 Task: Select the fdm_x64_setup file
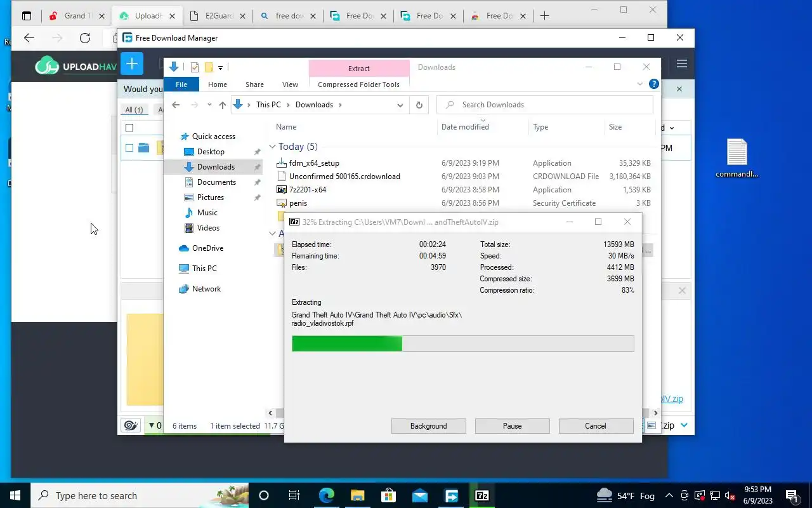(x=314, y=163)
